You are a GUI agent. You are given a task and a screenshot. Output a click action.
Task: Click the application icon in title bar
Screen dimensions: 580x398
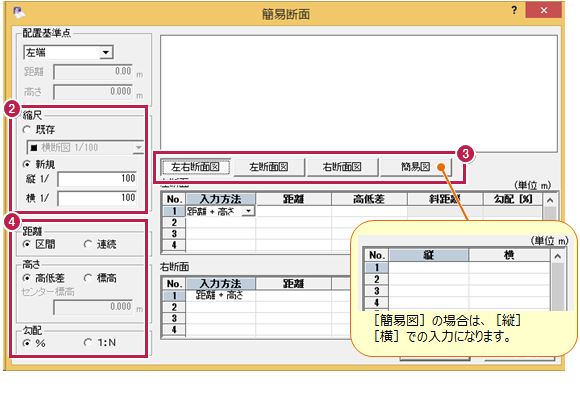coord(19,13)
